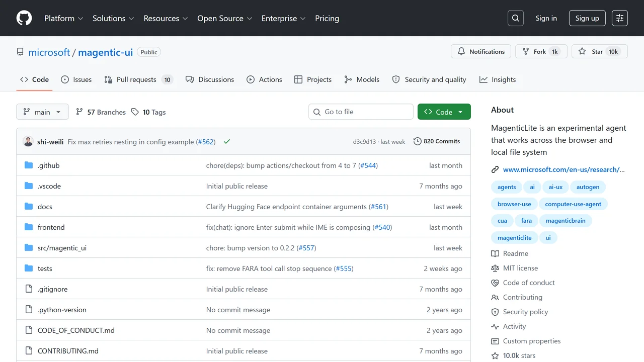Switch to the Pull requests tab

pyautogui.click(x=138, y=79)
